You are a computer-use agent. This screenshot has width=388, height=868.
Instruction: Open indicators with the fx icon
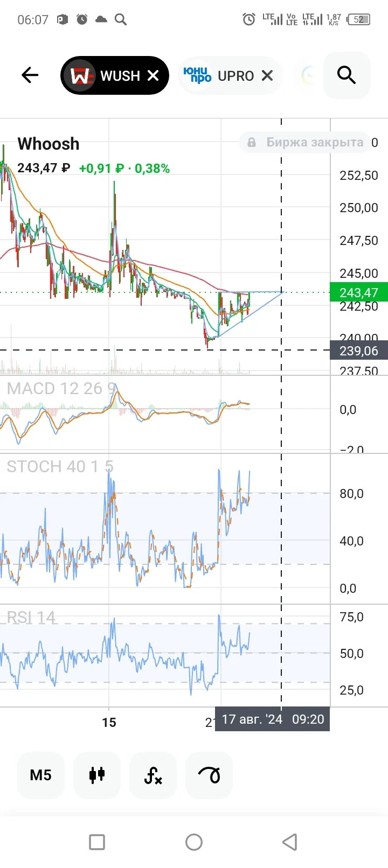point(153,775)
